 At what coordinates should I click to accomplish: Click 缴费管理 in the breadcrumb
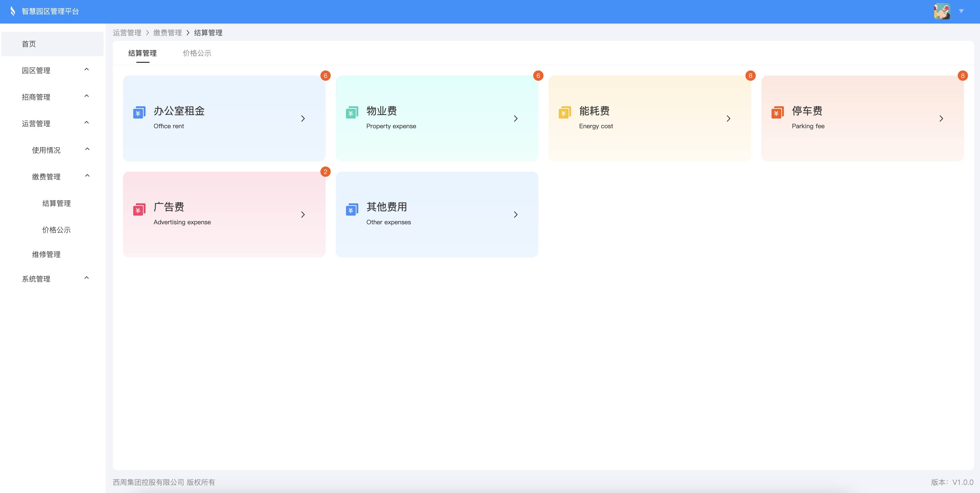tap(168, 33)
